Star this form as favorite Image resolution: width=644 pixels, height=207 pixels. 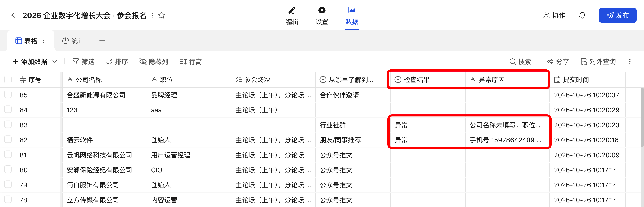pyautogui.click(x=161, y=16)
